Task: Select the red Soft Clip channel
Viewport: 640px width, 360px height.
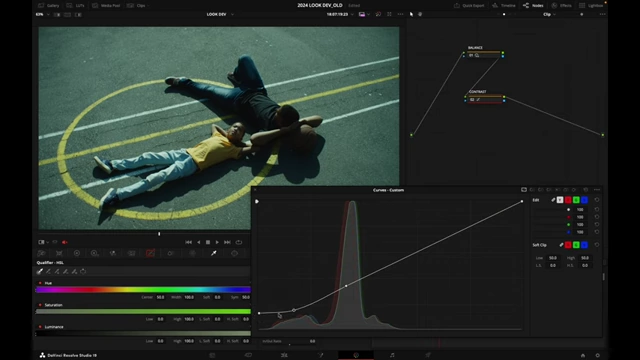Action: 568,245
